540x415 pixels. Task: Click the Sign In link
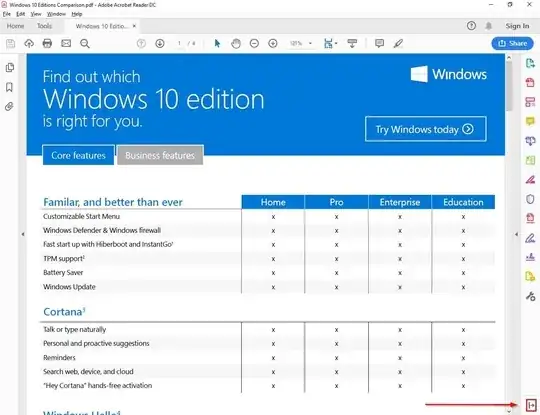tap(517, 26)
